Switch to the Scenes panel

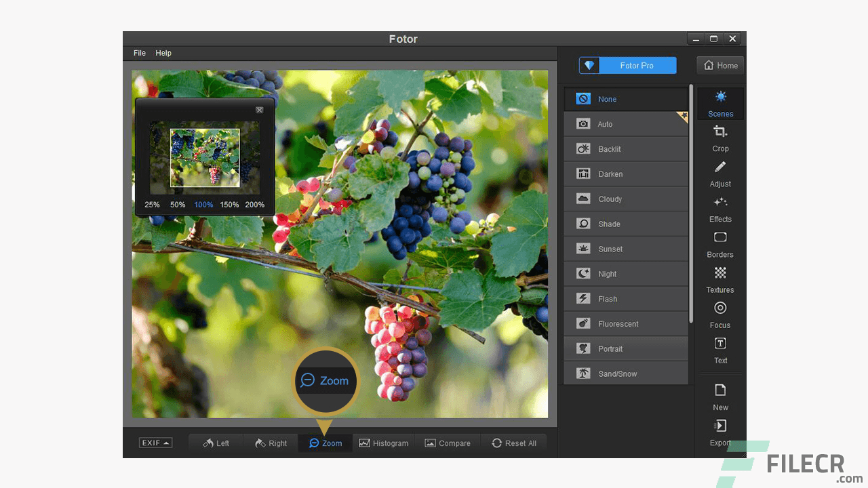[x=720, y=103]
